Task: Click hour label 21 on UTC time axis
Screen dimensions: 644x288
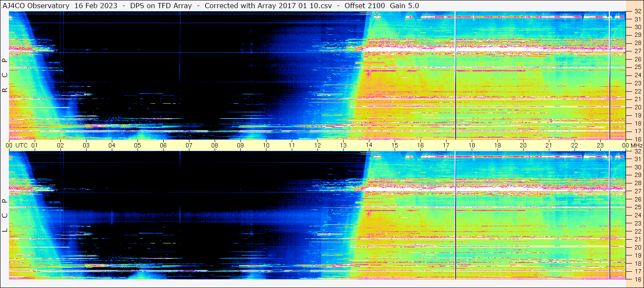Action: coord(549,145)
